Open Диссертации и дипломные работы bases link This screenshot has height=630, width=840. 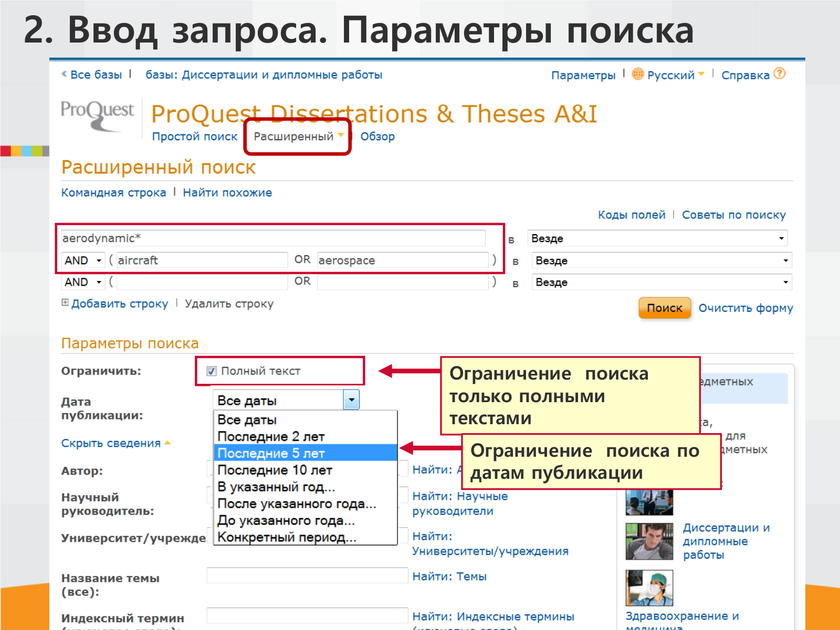coord(264,75)
